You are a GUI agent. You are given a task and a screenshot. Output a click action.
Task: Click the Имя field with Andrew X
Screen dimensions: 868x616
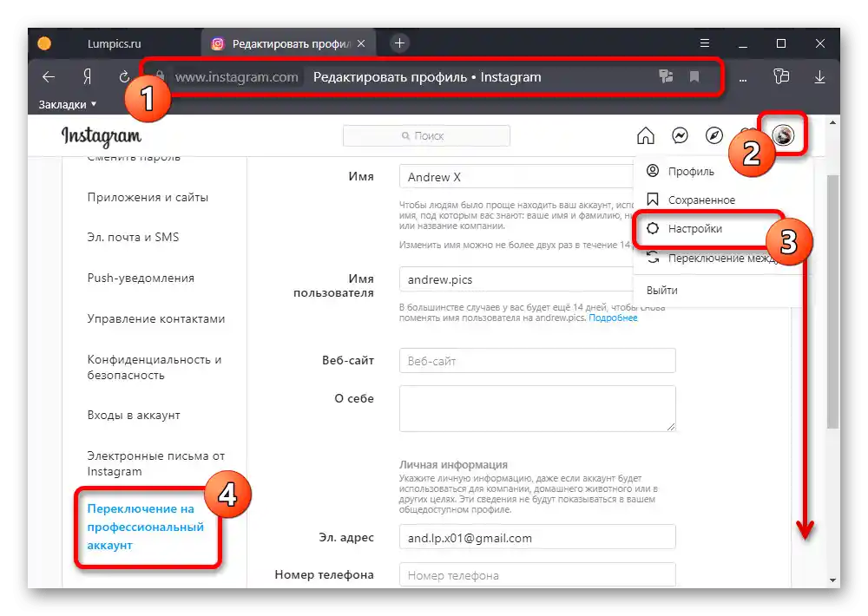pyautogui.click(x=516, y=176)
